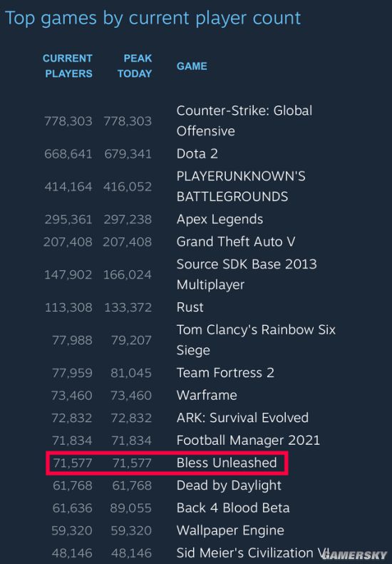Open Wallpaper Engine page
The width and height of the screenshot is (392, 564).
pos(230,530)
